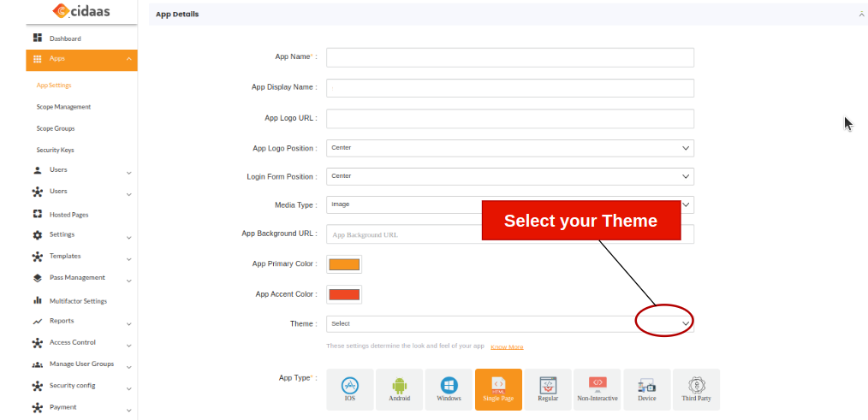Open the Theme select dropdown
Screen dimensions: 868x420
[510, 323]
